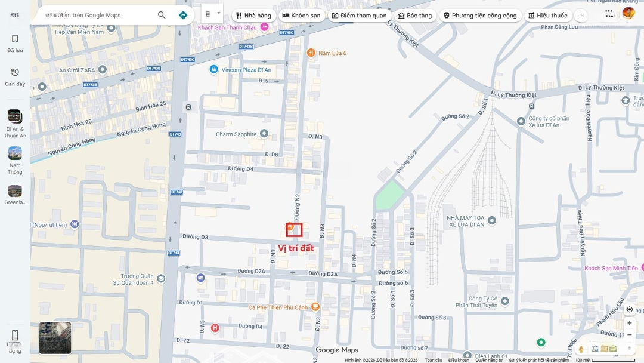Zoom out with the minus button
This screenshot has height=363, width=644.
click(630, 334)
